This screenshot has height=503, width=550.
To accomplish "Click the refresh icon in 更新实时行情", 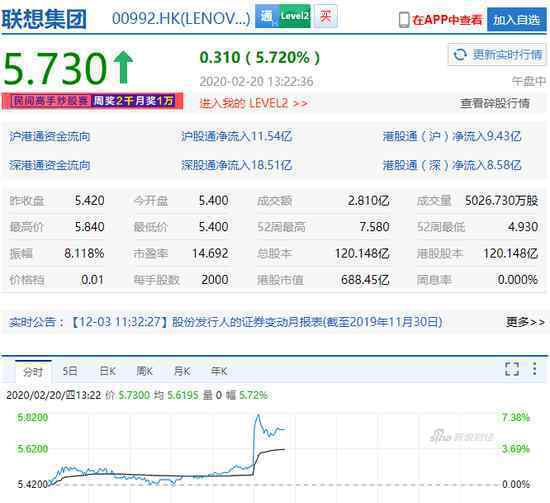I will pos(460,55).
